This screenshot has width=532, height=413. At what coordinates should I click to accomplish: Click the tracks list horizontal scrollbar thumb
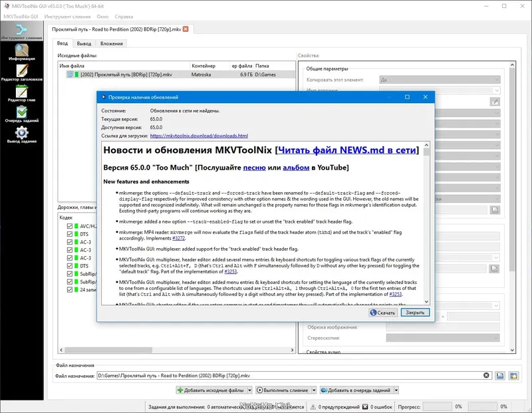pos(108,350)
